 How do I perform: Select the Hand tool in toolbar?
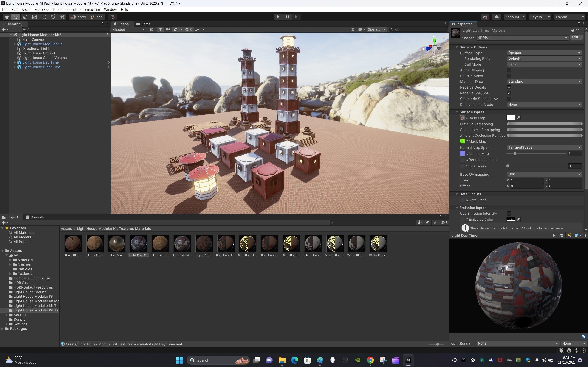click(7, 17)
